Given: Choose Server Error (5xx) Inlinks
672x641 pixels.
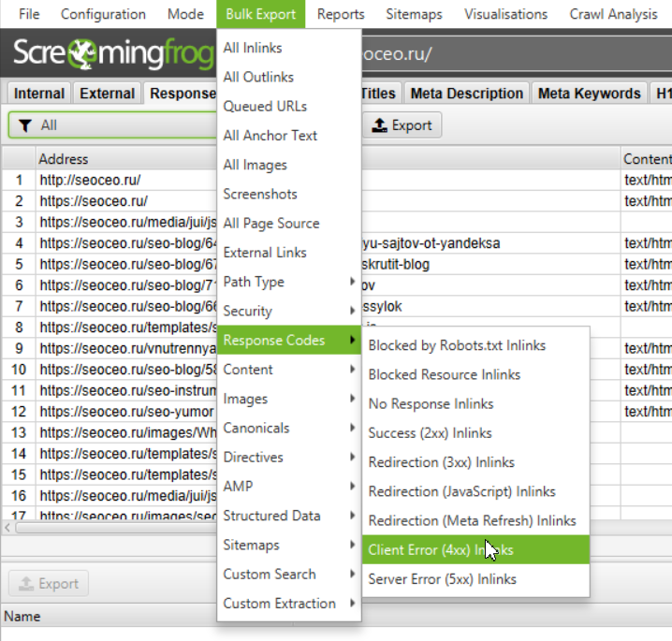Looking at the screenshot, I should 442,579.
